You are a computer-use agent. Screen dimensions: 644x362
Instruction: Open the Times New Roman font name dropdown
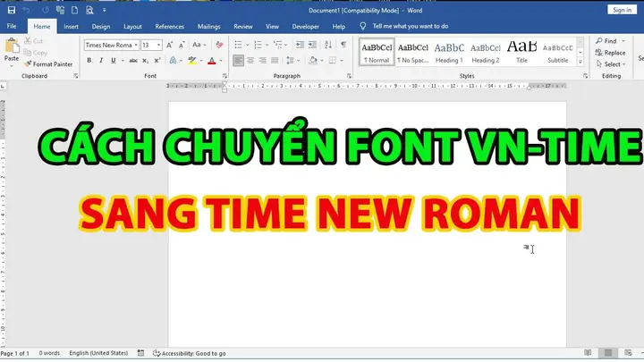pos(136,46)
